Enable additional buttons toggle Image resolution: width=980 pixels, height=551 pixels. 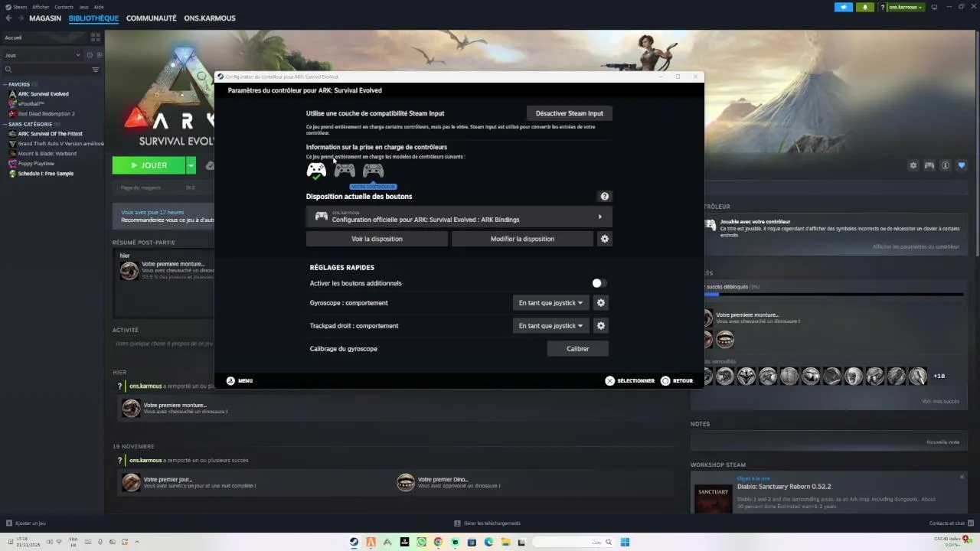[599, 283]
